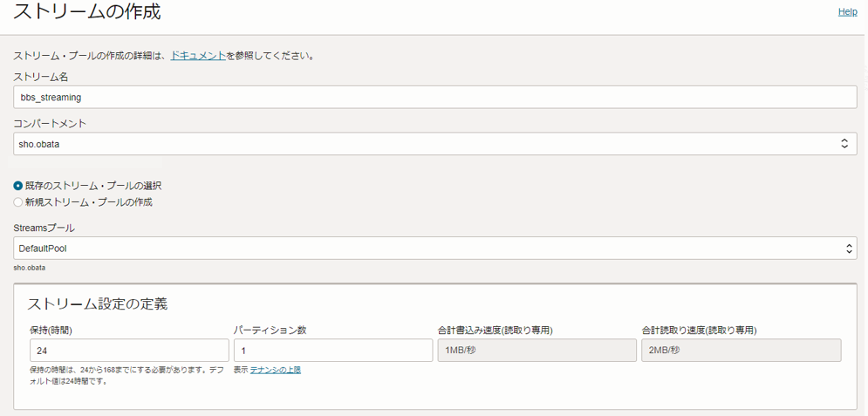Screen dimensions: 868x416
Task: Click the ストリーム名 field containing bbs_streaming
Action: pyautogui.click(x=435, y=97)
